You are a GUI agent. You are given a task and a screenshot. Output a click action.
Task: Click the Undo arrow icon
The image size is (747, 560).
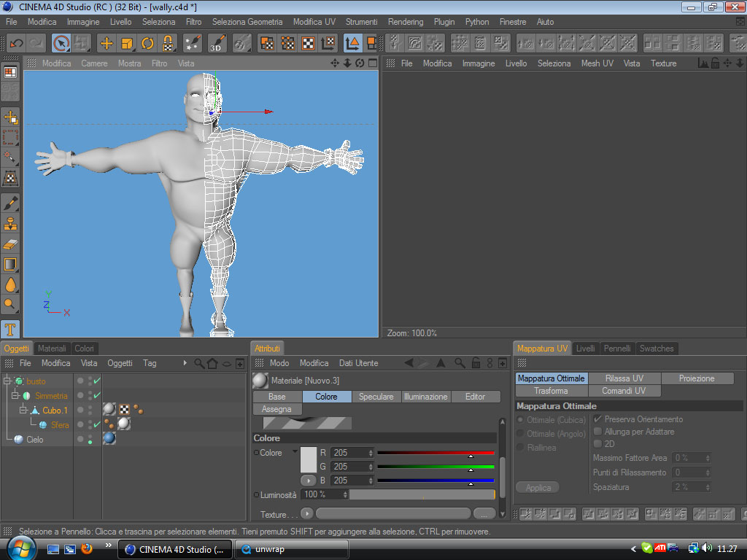17,43
